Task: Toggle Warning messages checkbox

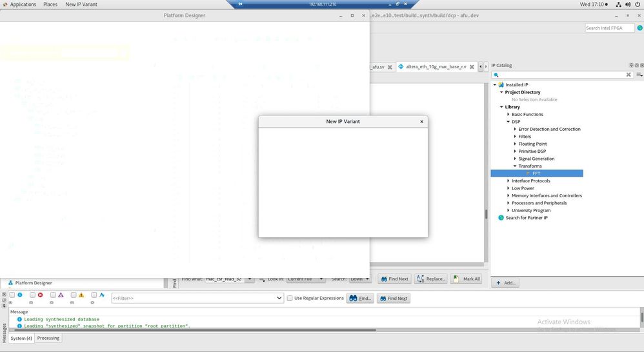Action: (74, 295)
